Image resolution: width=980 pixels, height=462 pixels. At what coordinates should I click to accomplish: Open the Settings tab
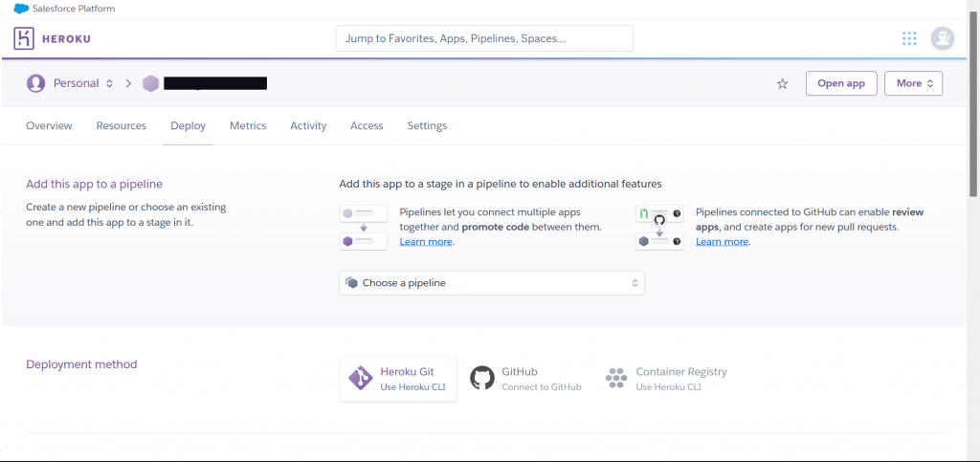(428, 125)
